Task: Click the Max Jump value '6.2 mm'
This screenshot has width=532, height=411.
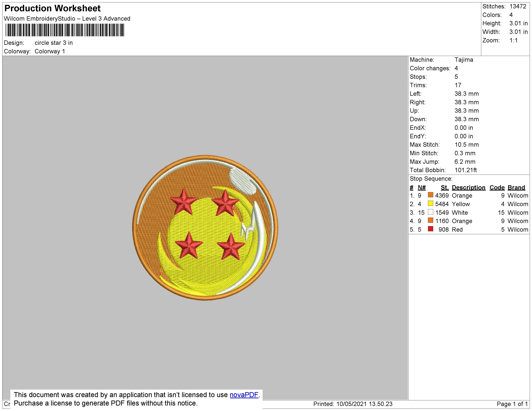Action: [x=465, y=162]
